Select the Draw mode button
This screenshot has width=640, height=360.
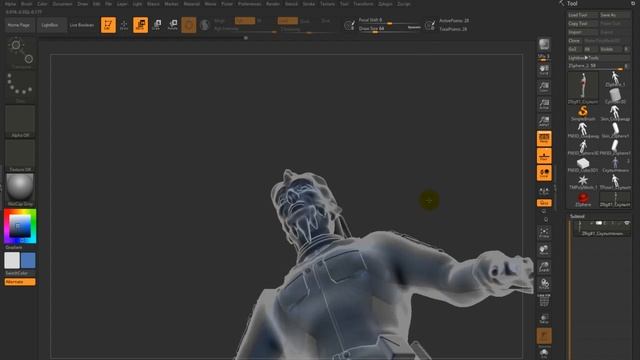[124, 25]
